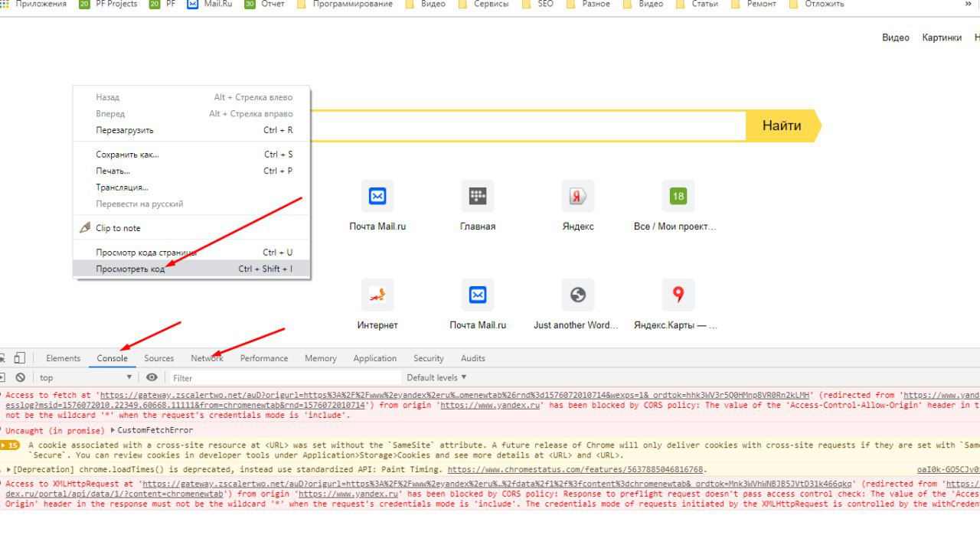Toggle the device toolbar icon in DevTools

click(x=19, y=358)
